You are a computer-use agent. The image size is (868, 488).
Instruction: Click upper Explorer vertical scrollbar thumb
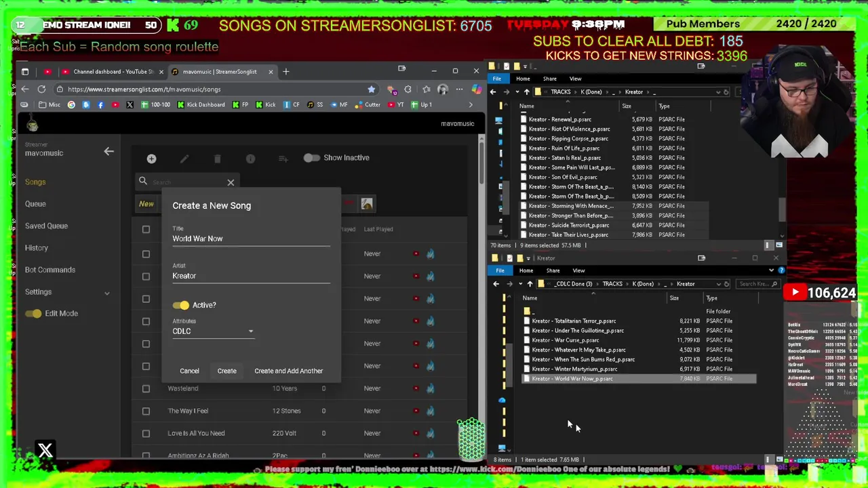pos(782,209)
